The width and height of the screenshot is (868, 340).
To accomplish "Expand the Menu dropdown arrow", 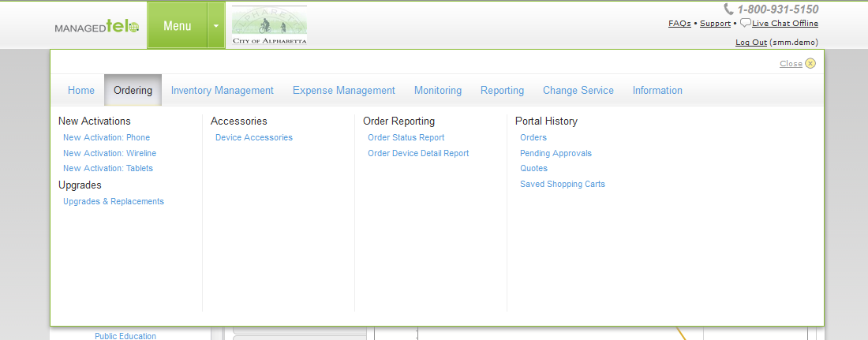I will click(x=215, y=26).
